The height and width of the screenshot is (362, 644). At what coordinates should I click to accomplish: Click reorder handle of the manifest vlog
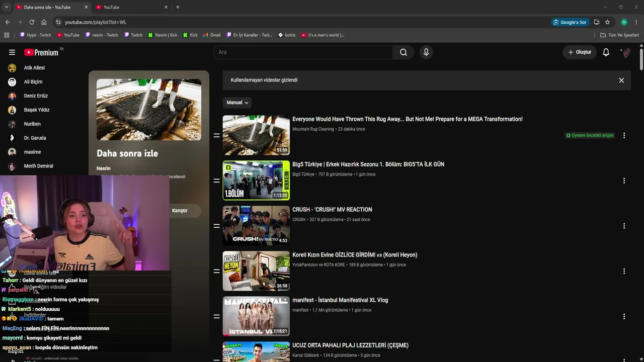216,316
